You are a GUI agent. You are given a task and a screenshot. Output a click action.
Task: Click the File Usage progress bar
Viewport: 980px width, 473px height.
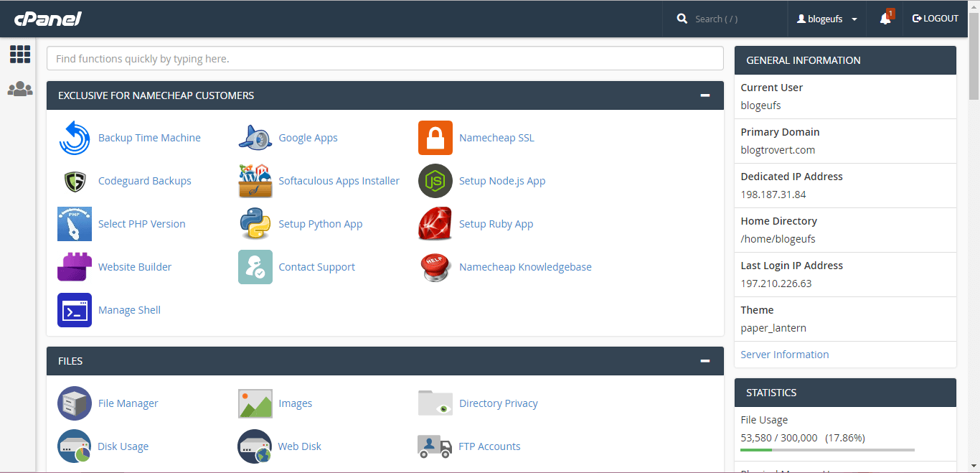(x=827, y=450)
